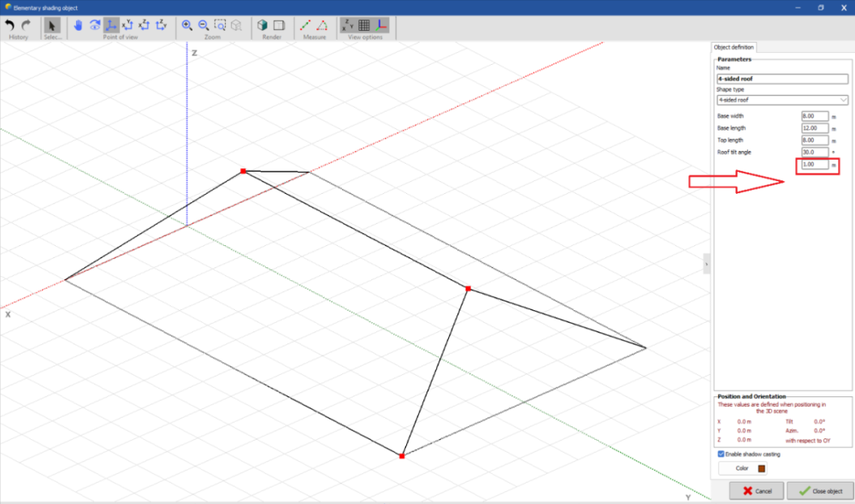Toggle the colored axes display option
The height and width of the screenshot is (504, 855).
pos(381,25)
